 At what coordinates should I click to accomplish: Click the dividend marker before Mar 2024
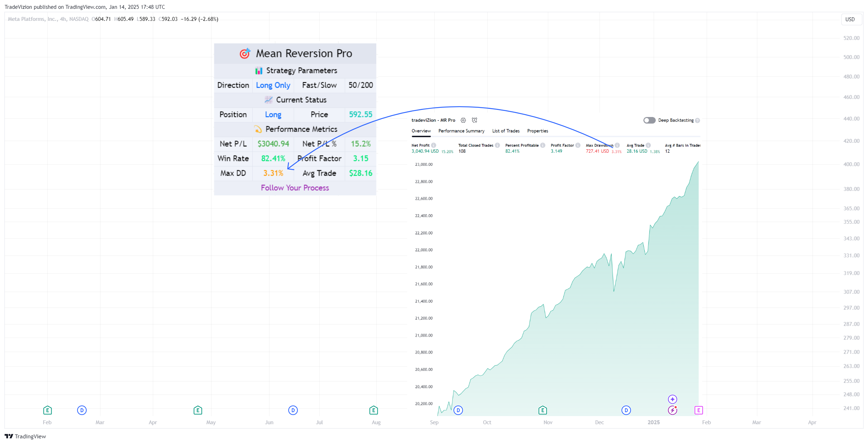(82, 410)
